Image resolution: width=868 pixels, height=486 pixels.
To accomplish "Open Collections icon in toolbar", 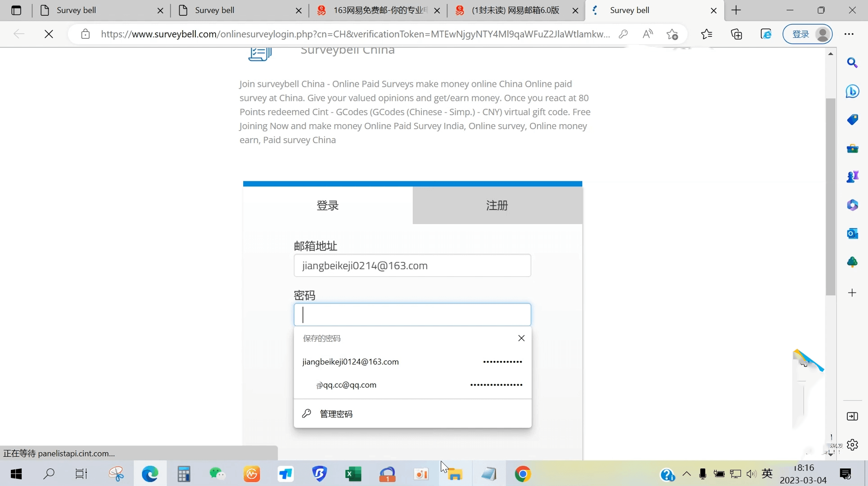I will [736, 34].
